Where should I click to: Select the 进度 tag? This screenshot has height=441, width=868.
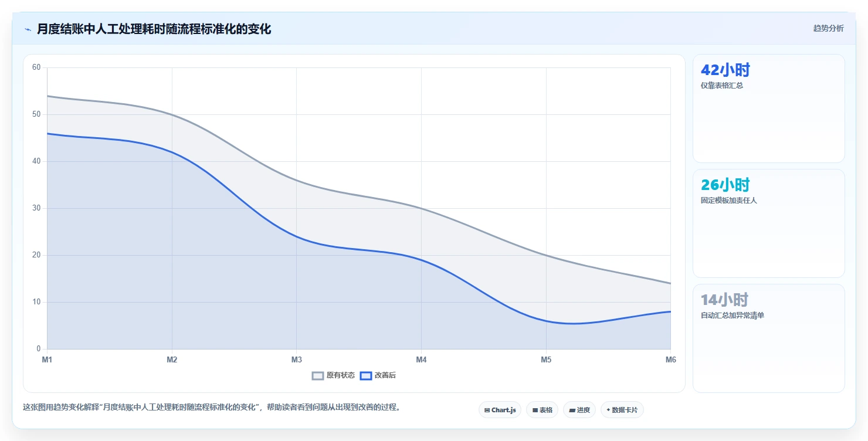coord(579,410)
